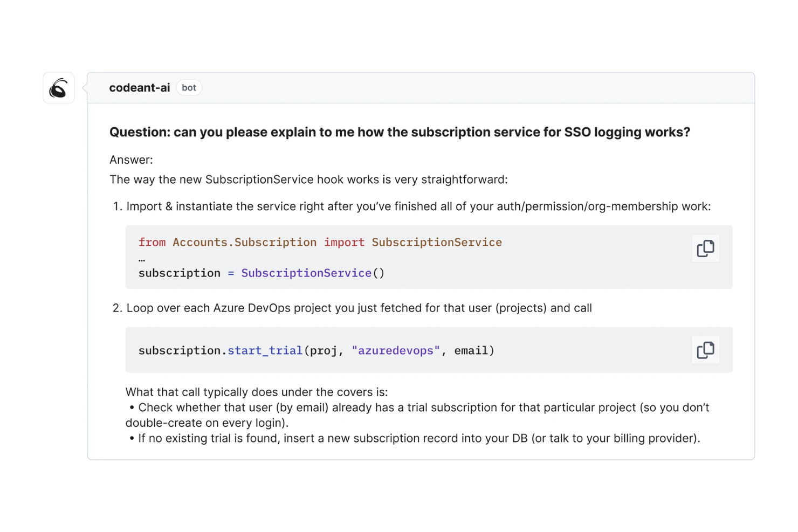Open the codeant-ai username link
The height and width of the screenshot is (532, 798).
[x=140, y=88]
